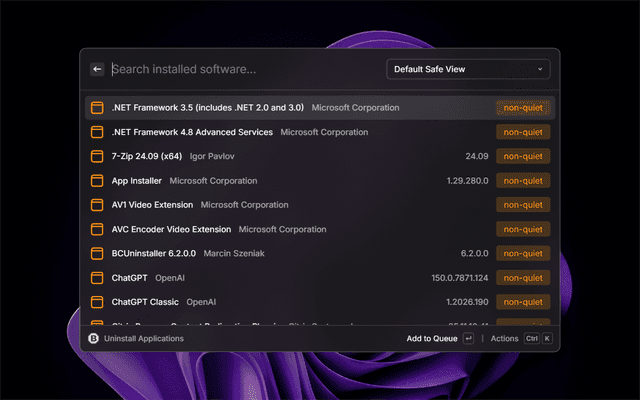
Task: Click window icon beside ChatGPT OpenAI row
Action: [97, 278]
